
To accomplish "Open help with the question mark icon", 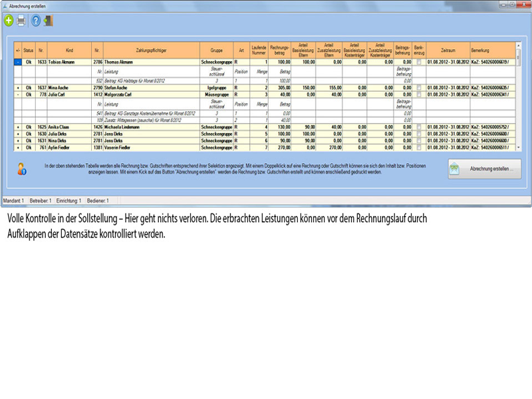I will point(36,20).
